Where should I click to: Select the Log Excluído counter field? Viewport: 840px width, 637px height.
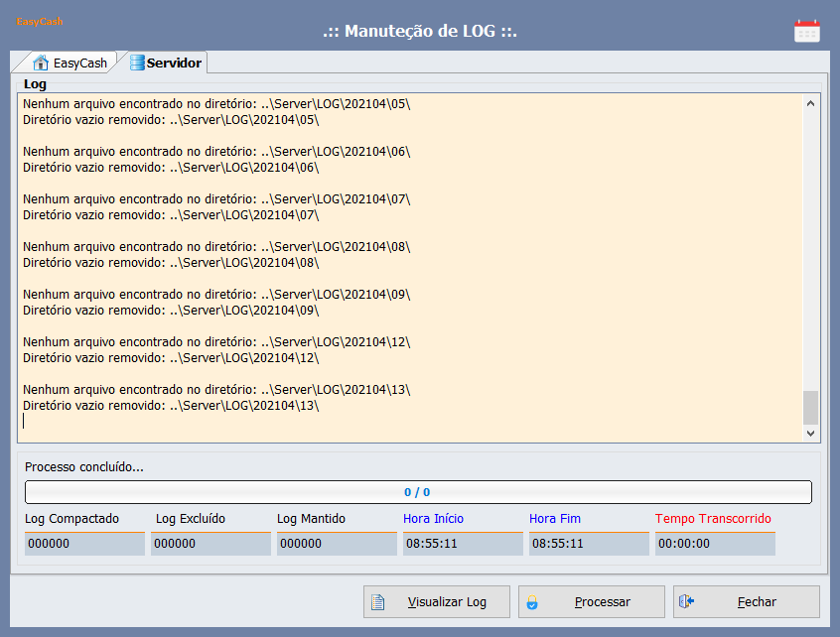(x=210, y=544)
